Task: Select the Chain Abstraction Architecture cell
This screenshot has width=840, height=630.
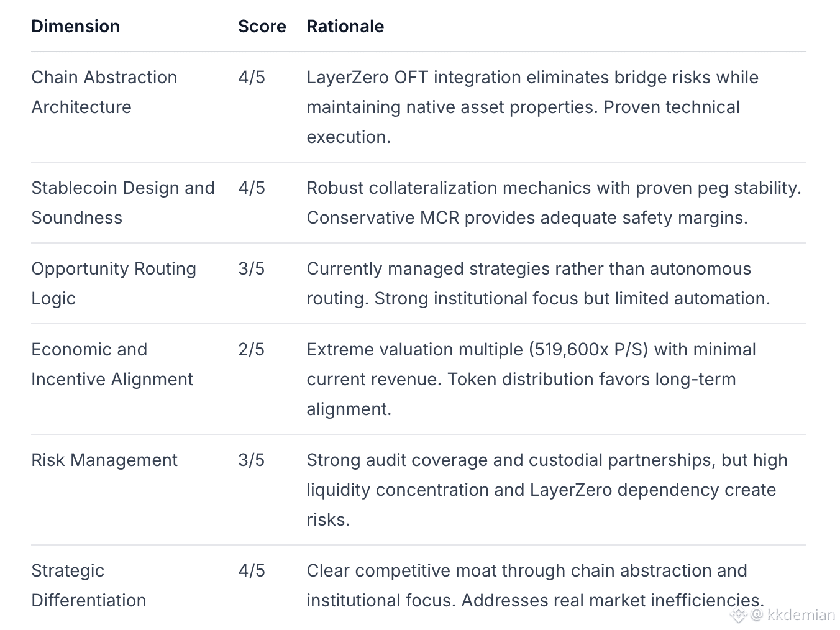Action: pyautogui.click(x=104, y=92)
